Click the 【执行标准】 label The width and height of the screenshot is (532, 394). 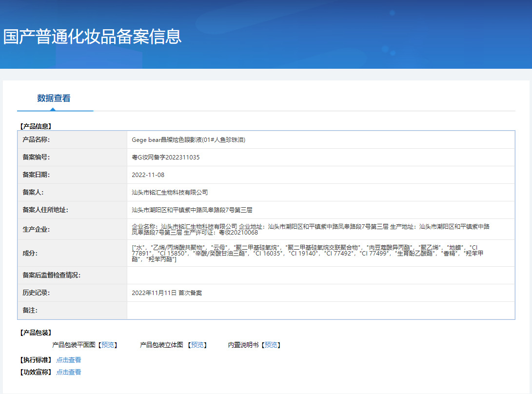pyautogui.click(x=36, y=360)
